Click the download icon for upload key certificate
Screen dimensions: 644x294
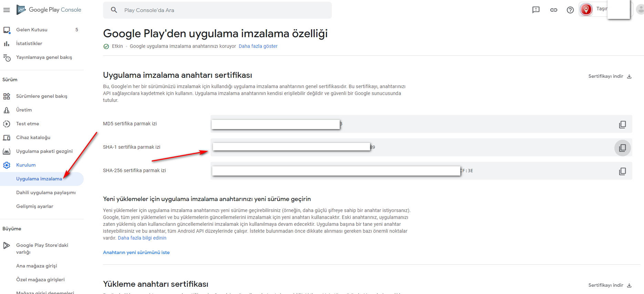629,285
